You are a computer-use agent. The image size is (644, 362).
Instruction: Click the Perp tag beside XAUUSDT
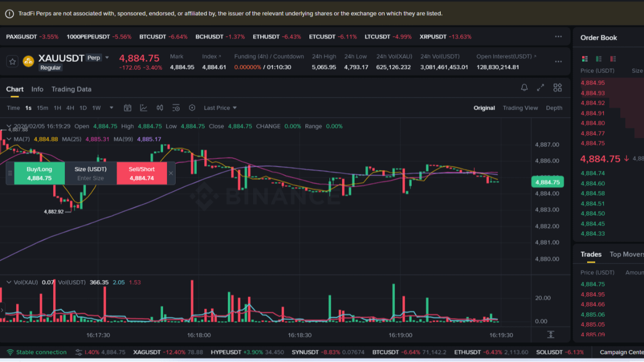click(x=94, y=58)
